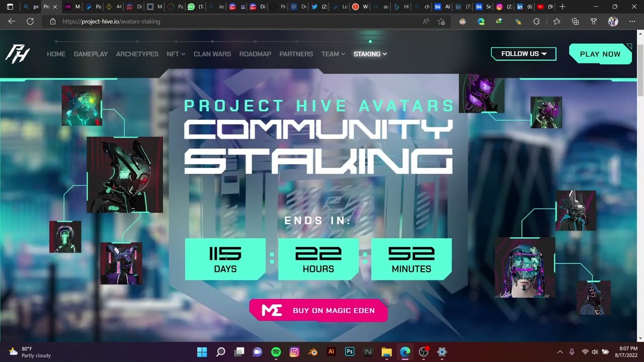Click the top-left green-eyed avatar thumbnail
The image size is (644, 362).
point(82,106)
